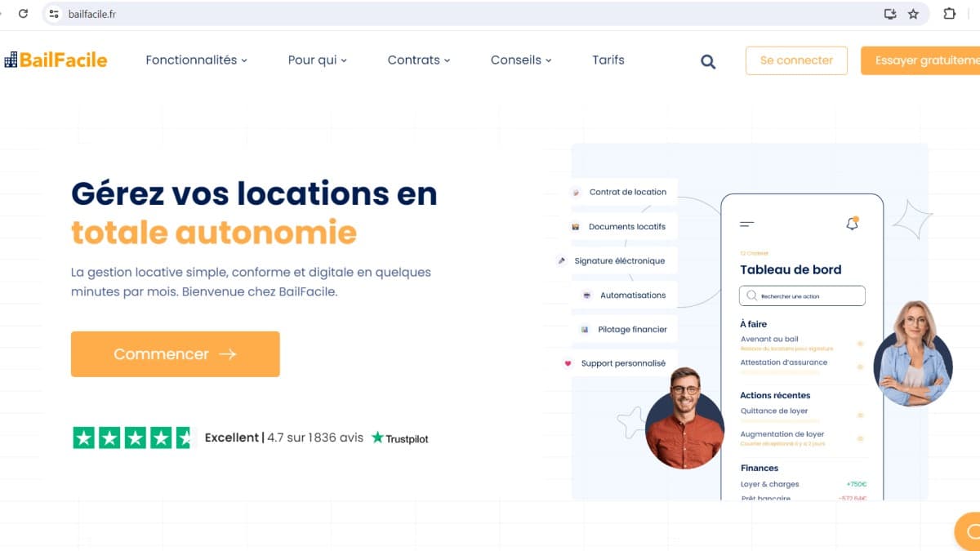Click the install app icon in address bar

pyautogui.click(x=890, y=14)
